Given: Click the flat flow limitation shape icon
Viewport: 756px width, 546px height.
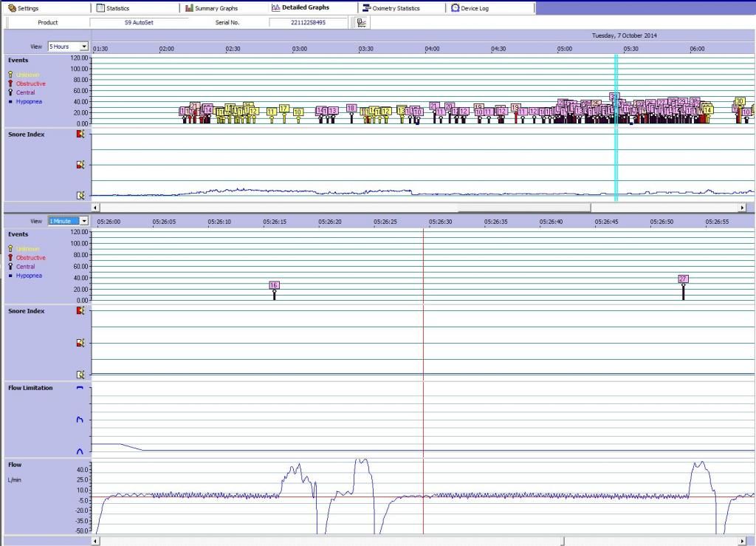Looking at the screenshot, I should point(80,388).
